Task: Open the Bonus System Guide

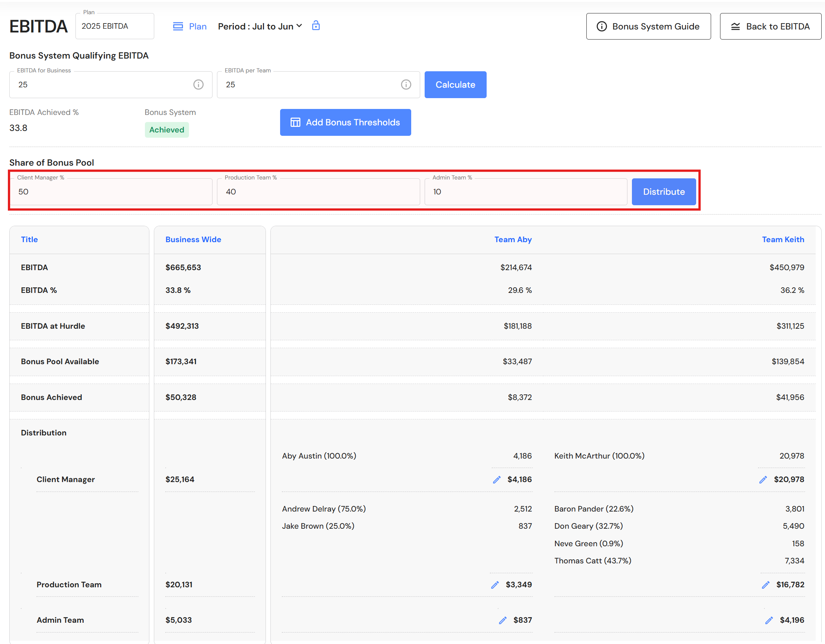Action: tap(648, 26)
